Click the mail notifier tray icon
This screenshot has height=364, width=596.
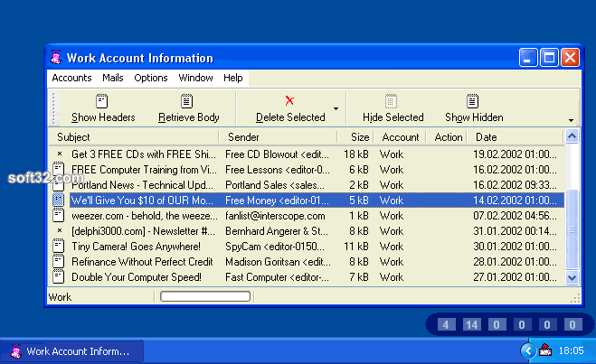coord(545,350)
